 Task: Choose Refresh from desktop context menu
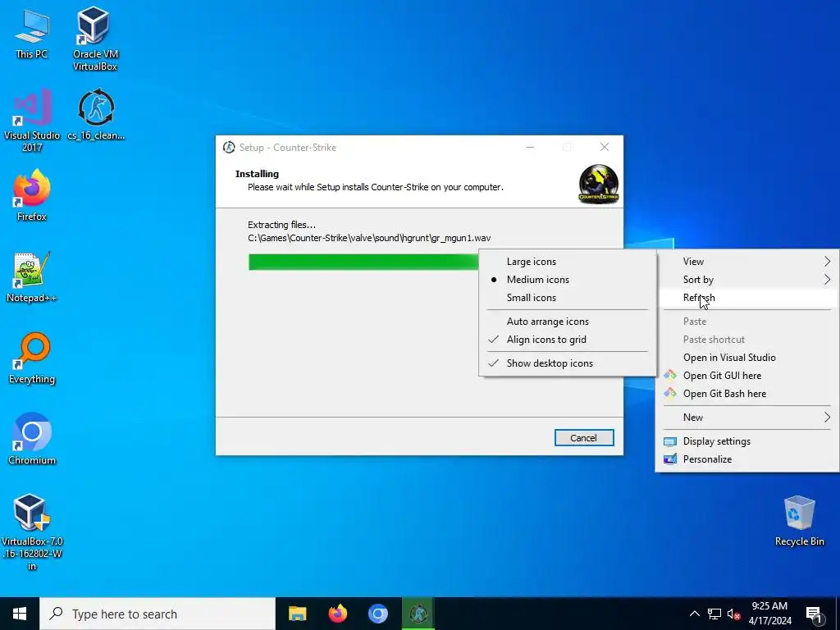747,298
